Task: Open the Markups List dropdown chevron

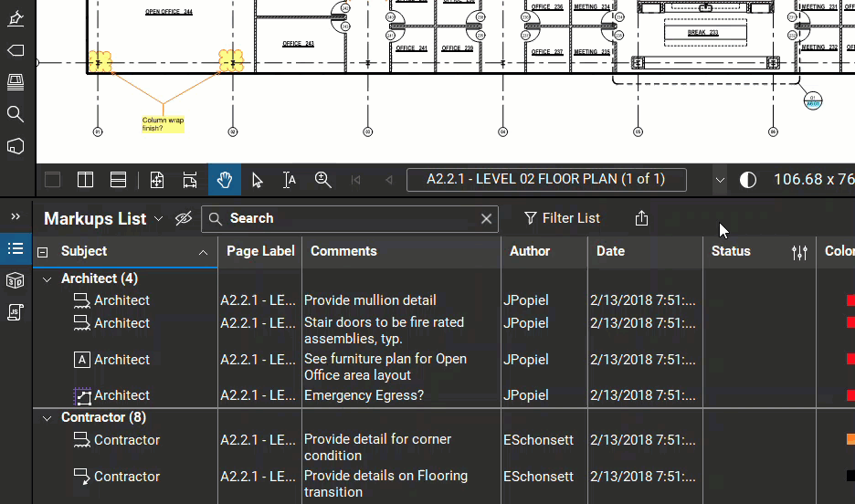Action: click(158, 218)
